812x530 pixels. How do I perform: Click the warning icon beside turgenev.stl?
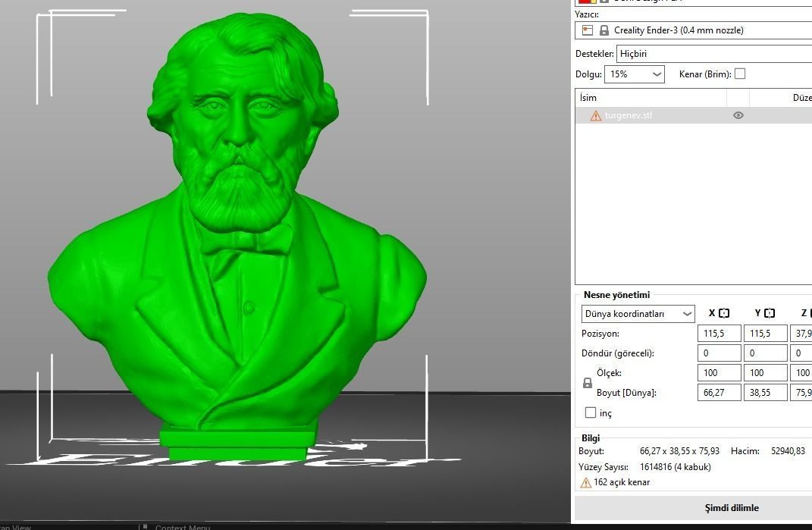[596, 115]
